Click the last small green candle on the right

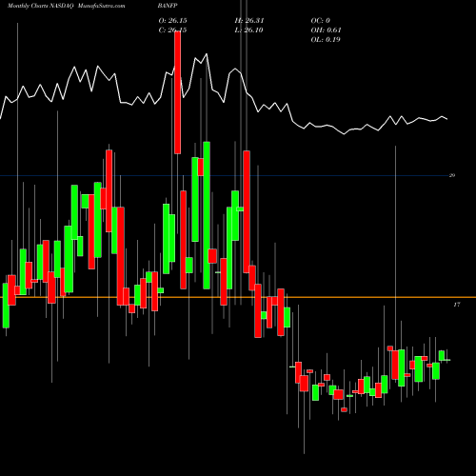(442, 355)
